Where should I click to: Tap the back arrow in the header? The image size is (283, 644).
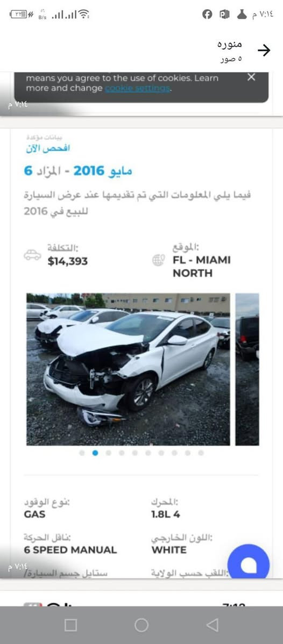click(x=264, y=51)
